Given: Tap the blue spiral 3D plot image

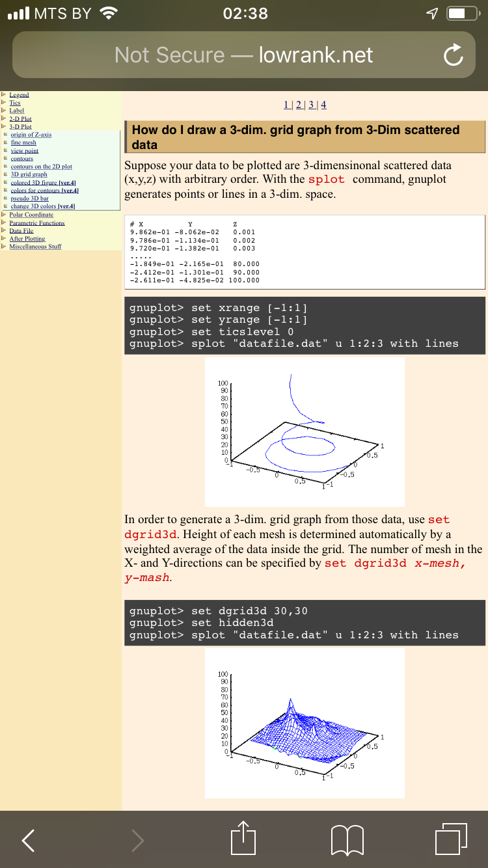Looking at the screenshot, I should point(305,432).
